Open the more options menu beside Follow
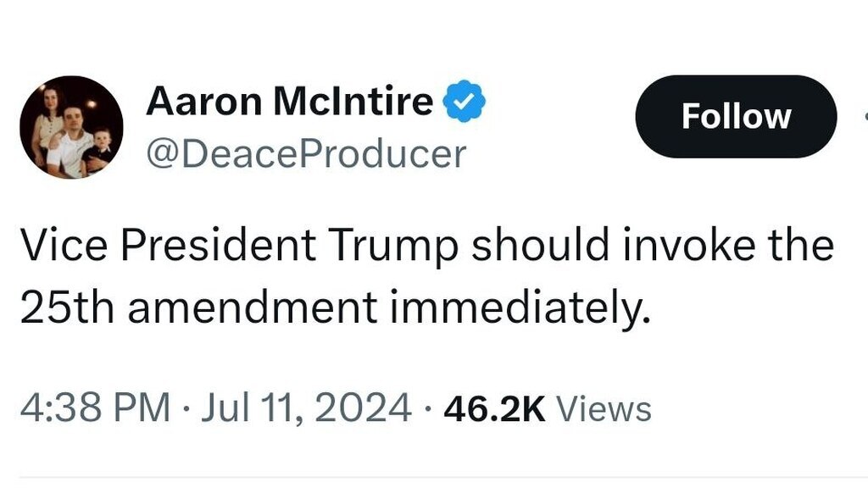Viewport: 868px width, 499px height. point(864,117)
